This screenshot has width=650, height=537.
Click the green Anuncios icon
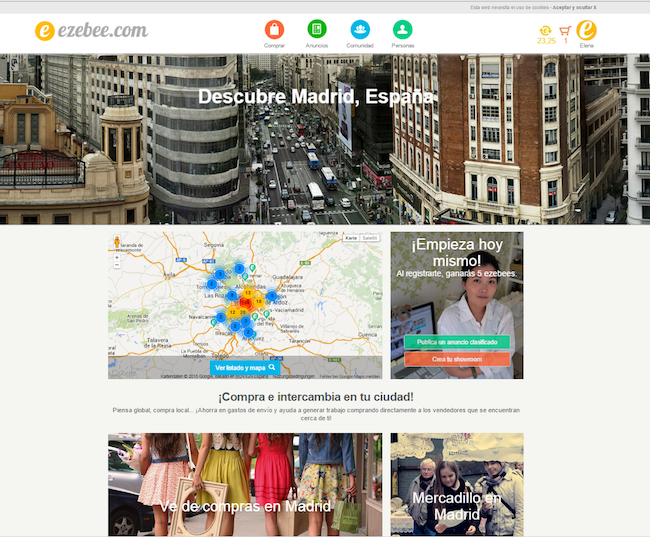tap(317, 29)
